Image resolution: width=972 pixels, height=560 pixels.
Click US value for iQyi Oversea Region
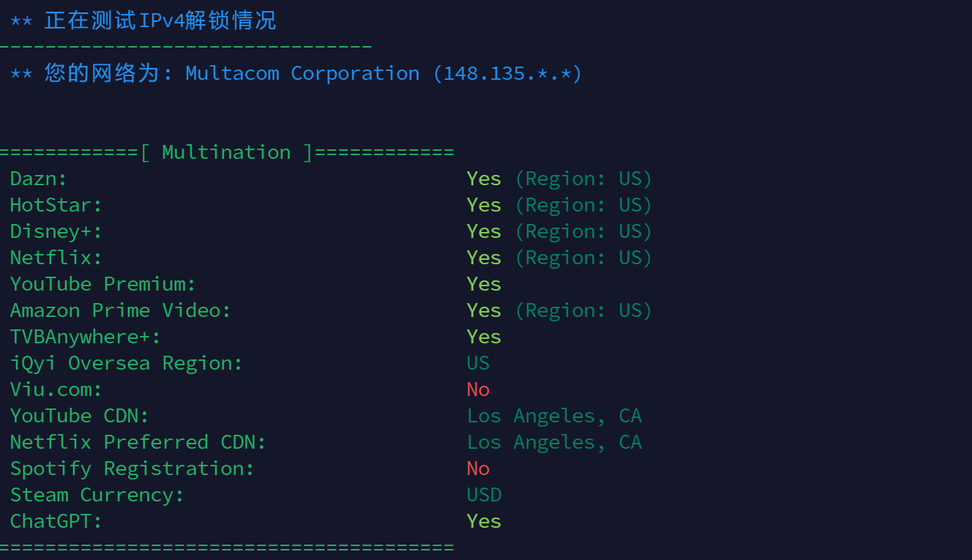[x=478, y=363]
